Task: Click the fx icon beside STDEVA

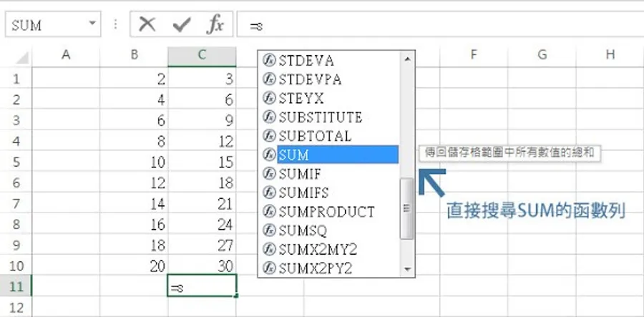Action: 269,61
